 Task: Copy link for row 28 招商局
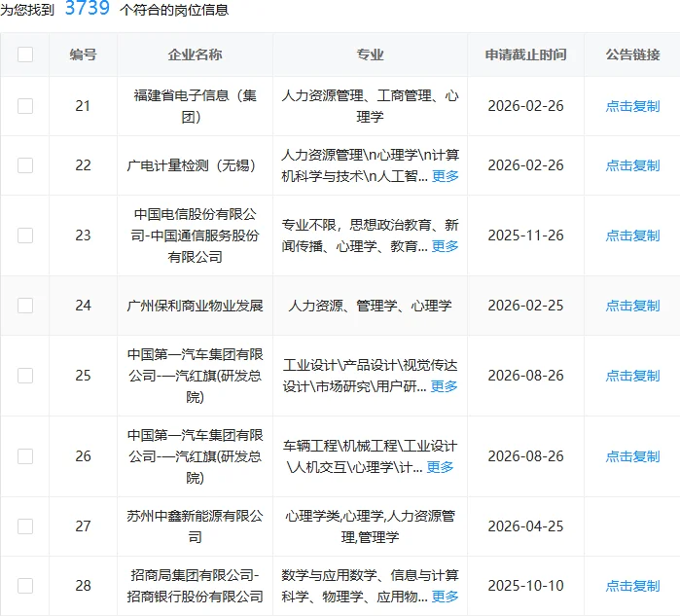coord(632,586)
